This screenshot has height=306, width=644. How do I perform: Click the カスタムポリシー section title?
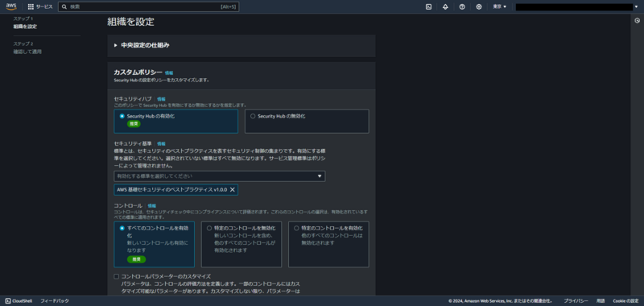pos(138,72)
